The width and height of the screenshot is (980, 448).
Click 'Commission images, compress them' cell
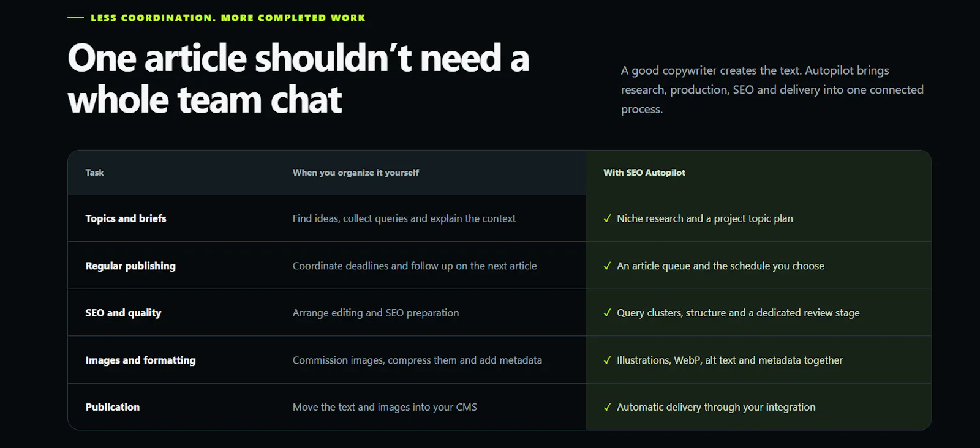tap(417, 360)
